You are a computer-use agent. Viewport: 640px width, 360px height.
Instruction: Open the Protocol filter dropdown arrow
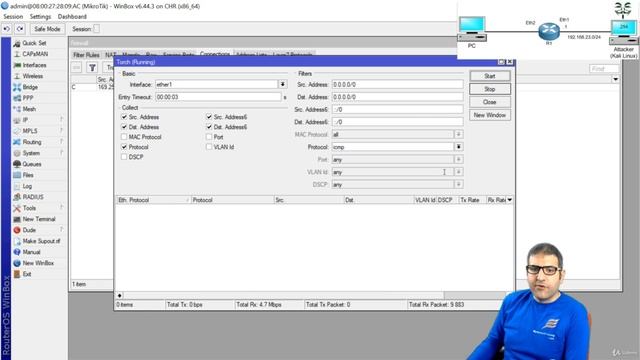tap(459, 147)
